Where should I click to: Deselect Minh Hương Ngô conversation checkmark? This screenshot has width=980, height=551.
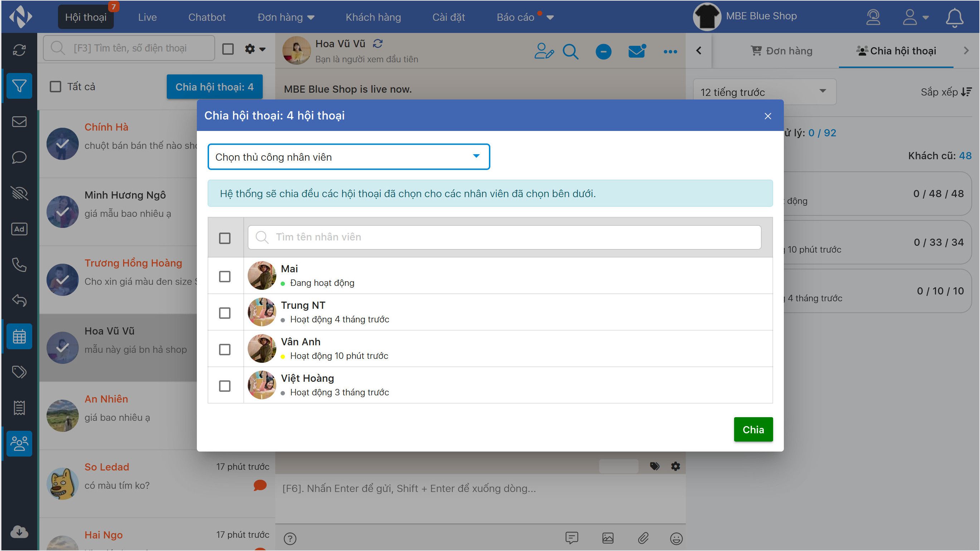[62, 212]
